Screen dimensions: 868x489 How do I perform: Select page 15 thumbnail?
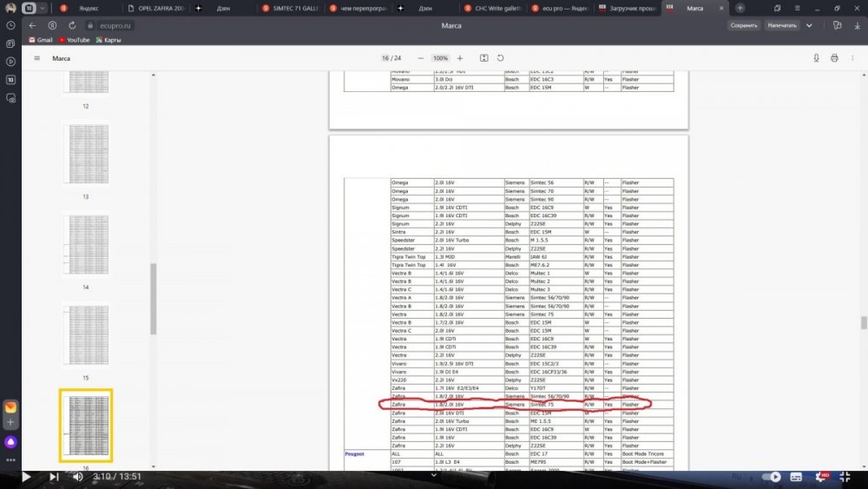pyautogui.click(x=86, y=334)
